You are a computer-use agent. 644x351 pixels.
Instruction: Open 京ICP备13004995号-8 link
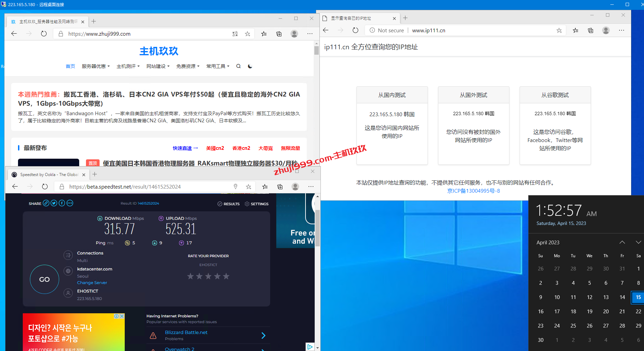tap(473, 191)
